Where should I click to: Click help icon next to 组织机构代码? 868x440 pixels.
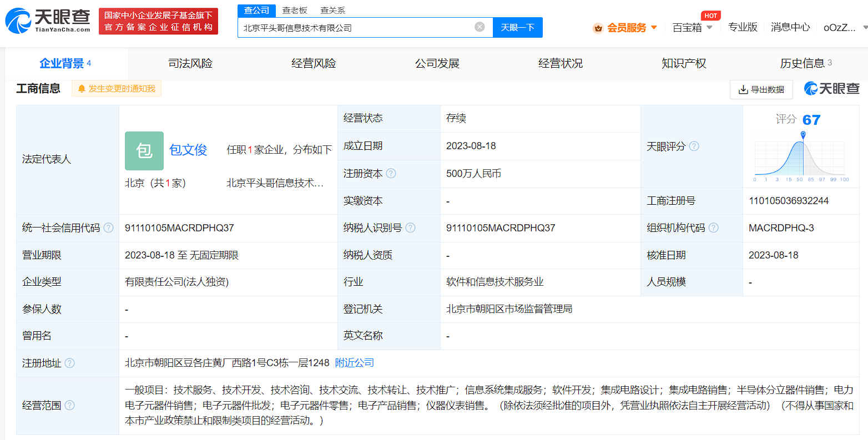[x=714, y=228]
